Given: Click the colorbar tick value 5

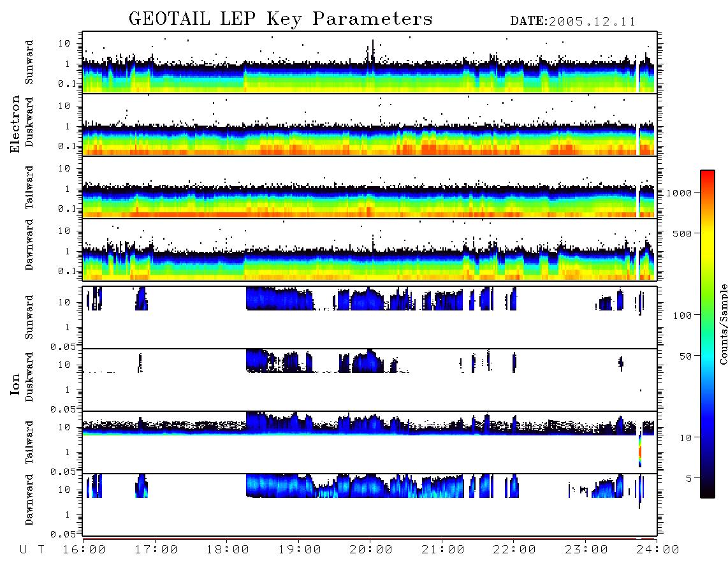Looking at the screenshot, I should pos(688,479).
